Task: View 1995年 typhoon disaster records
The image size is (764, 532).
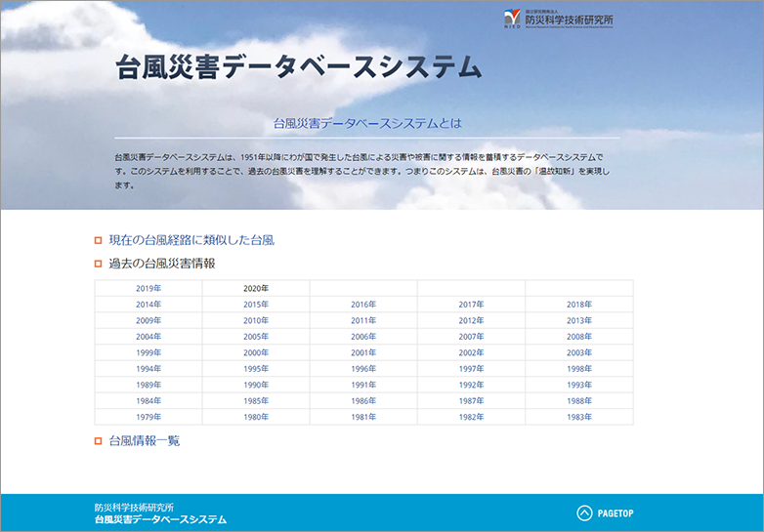Action: tap(256, 369)
